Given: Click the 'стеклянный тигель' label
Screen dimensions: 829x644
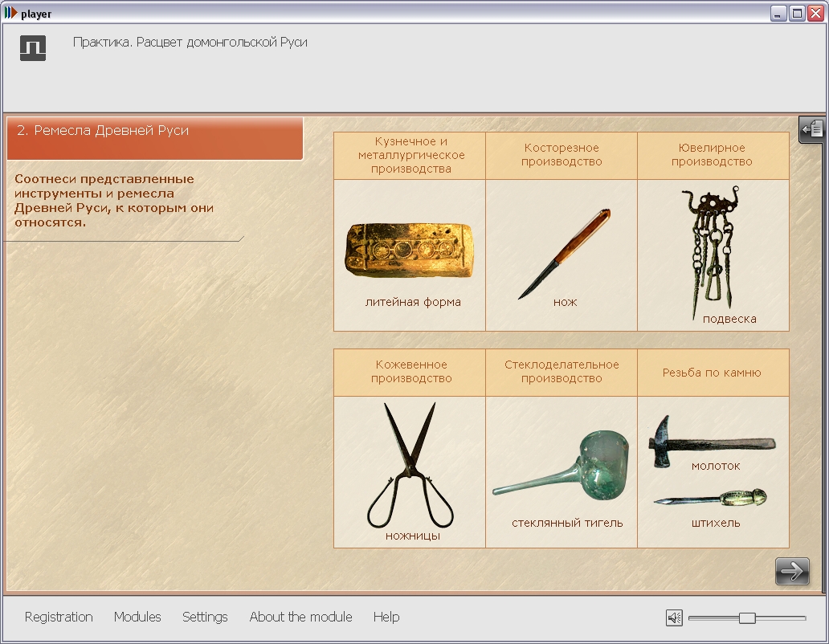Looking at the screenshot, I should [x=567, y=523].
